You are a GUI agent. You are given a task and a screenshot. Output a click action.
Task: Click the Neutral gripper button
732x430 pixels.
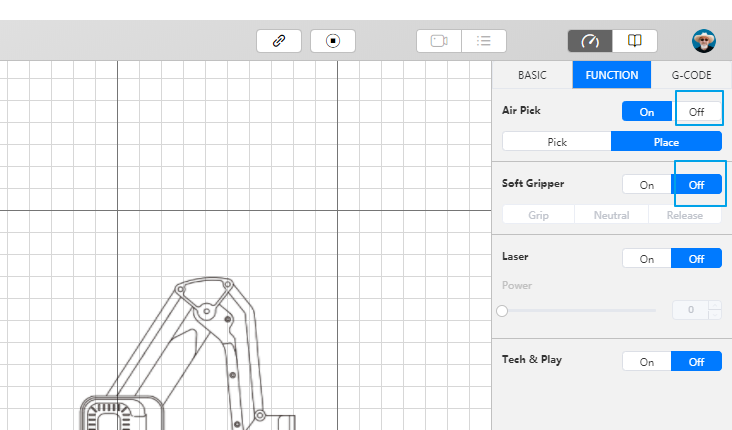coord(612,215)
